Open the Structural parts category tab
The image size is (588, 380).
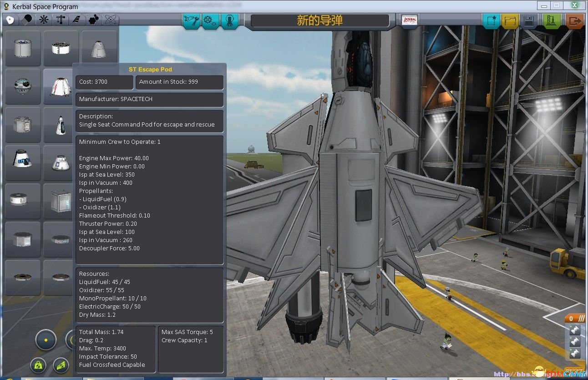[61, 20]
